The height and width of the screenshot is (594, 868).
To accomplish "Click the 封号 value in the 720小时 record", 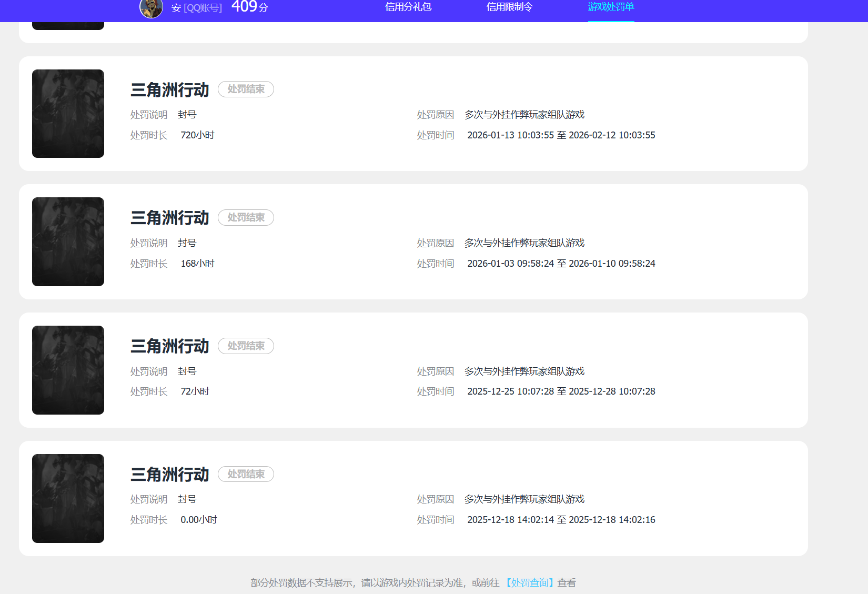I will tap(187, 115).
